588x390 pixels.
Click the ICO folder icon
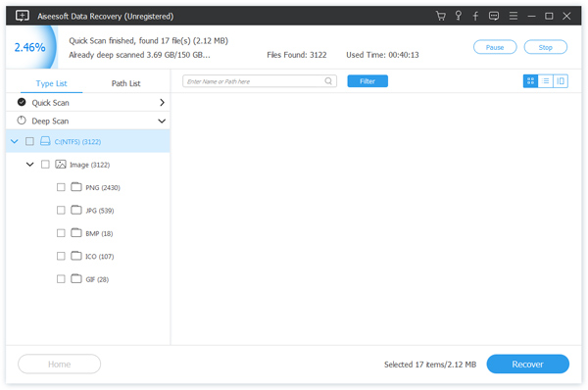pos(76,256)
